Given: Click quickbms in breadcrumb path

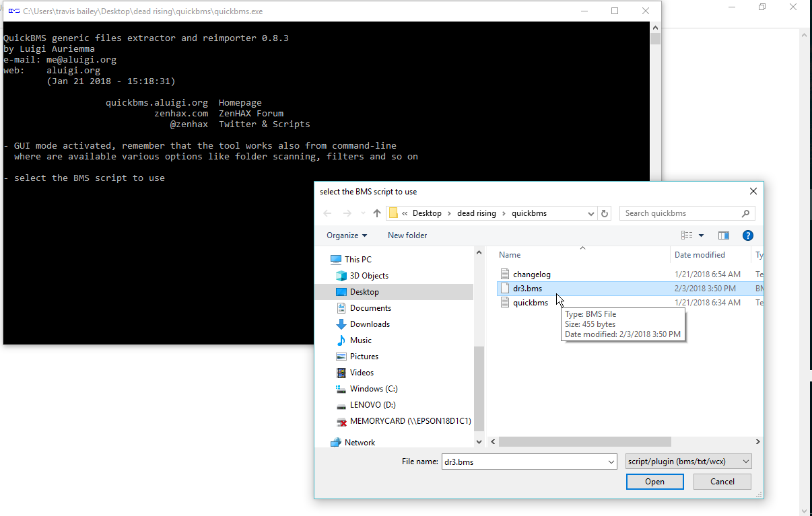Looking at the screenshot, I should 529,213.
